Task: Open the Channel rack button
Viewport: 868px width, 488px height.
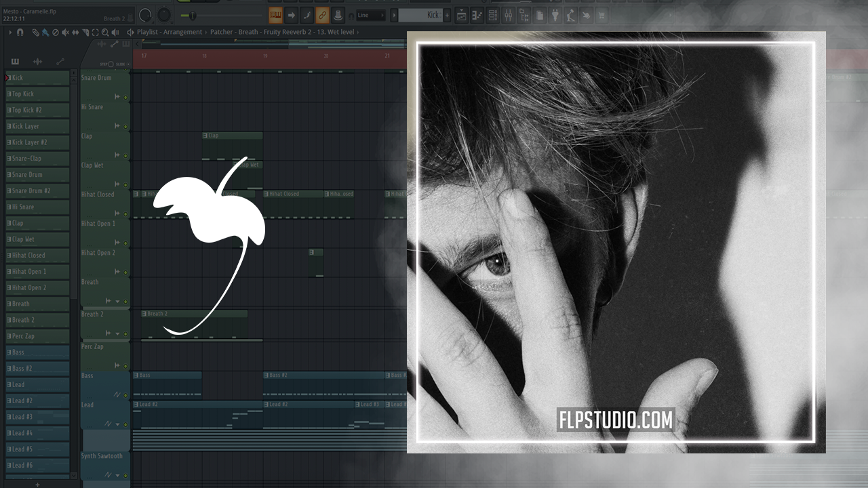Action: [x=493, y=15]
